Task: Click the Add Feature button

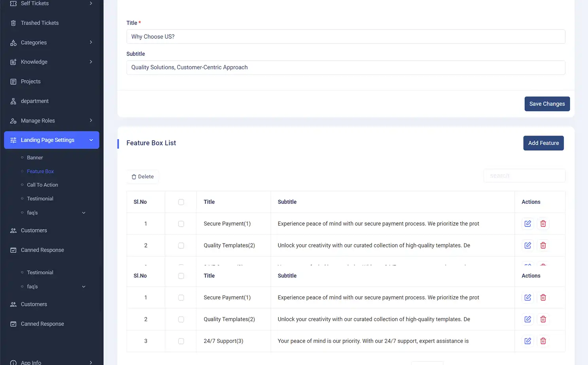Action: [x=543, y=143]
